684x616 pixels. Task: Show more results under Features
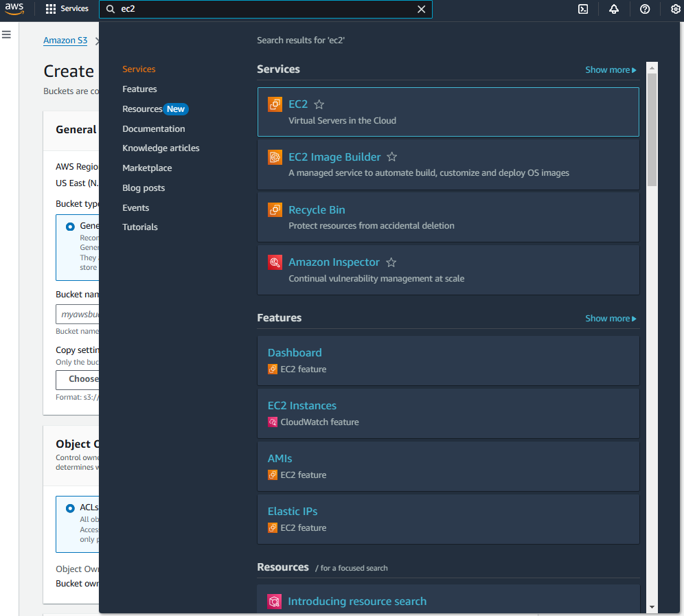[610, 318]
